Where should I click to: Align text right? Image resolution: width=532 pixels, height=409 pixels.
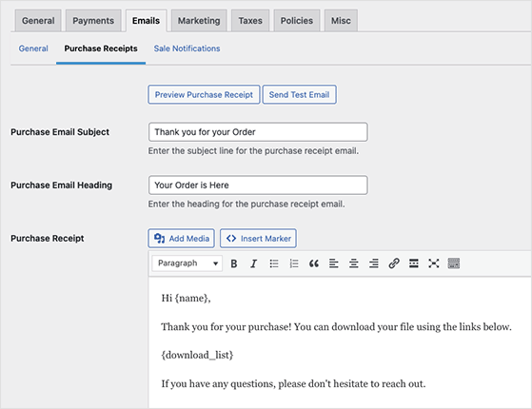(374, 263)
